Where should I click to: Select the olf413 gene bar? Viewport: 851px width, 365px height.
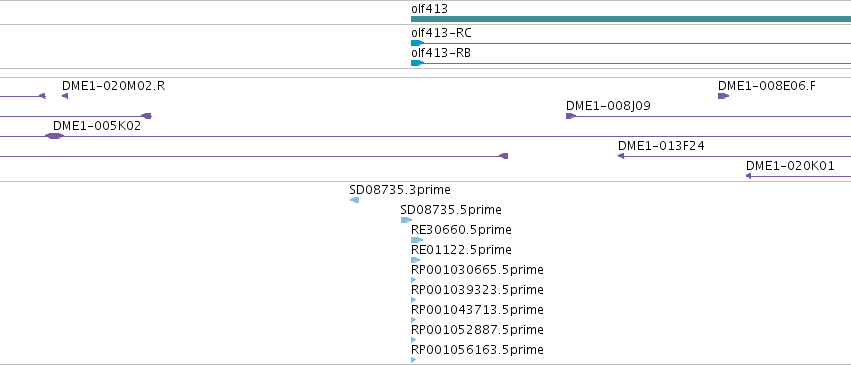[631, 19]
